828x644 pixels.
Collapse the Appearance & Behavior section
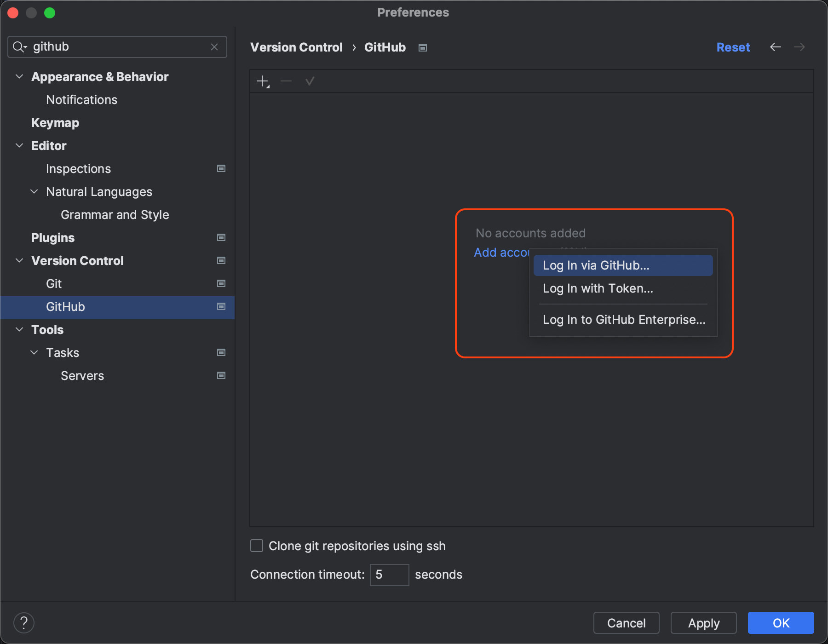tap(19, 77)
